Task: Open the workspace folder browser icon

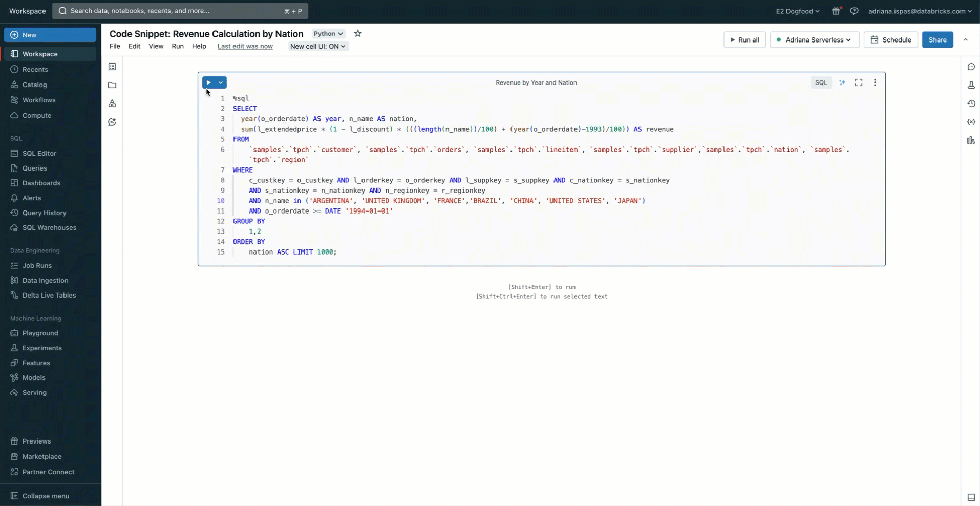Action: (x=112, y=85)
